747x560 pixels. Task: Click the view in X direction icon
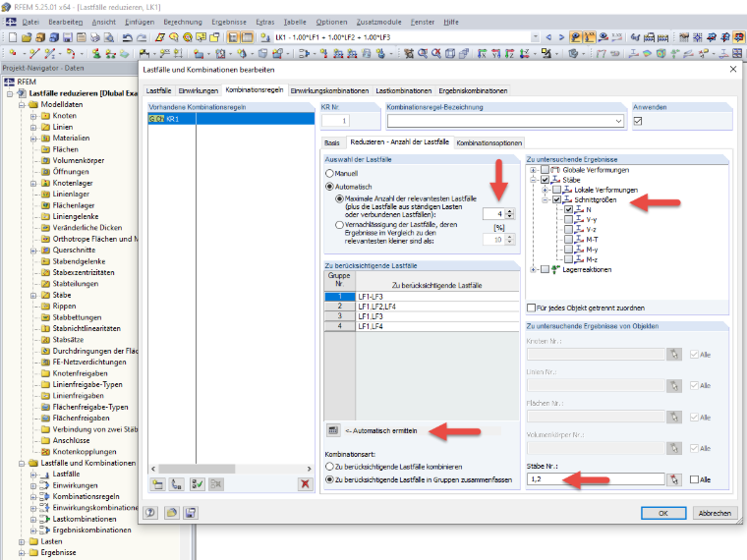(483, 53)
